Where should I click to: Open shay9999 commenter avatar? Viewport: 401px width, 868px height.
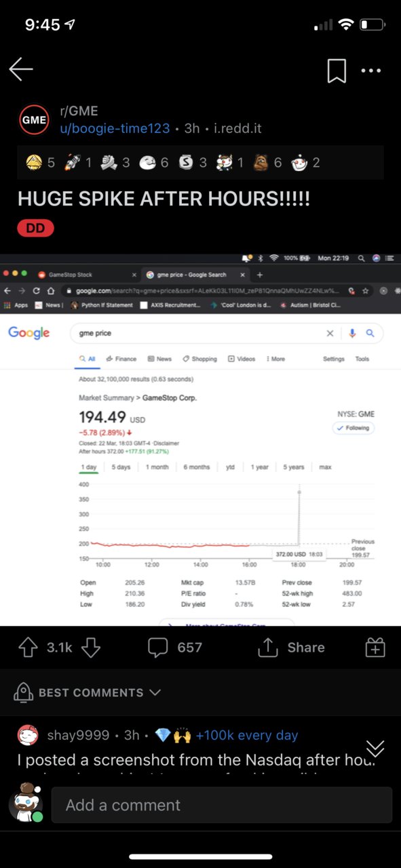tap(28, 735)
